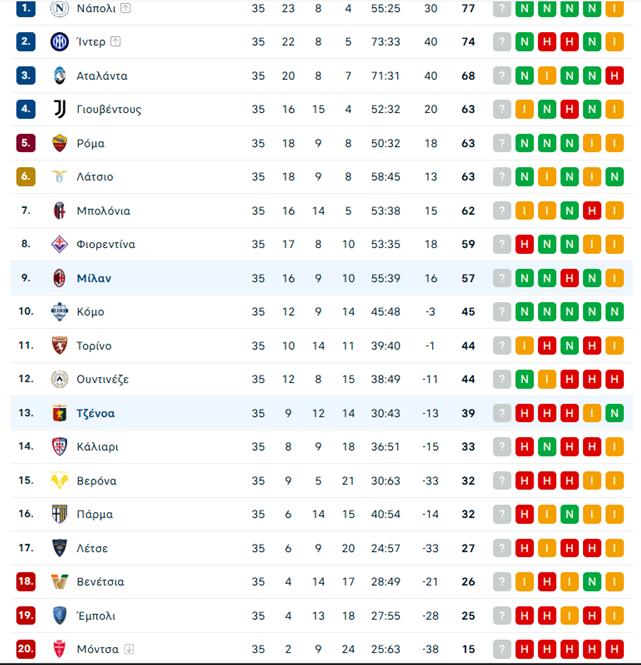The width and height of the screenshot is (641, 665).
Task: Click Κόμο's last green N form badge
Action: click(614, 312)
